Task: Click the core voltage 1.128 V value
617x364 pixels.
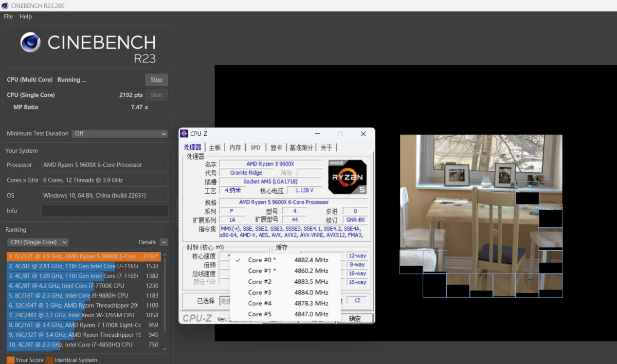Action: coord(304,190)
